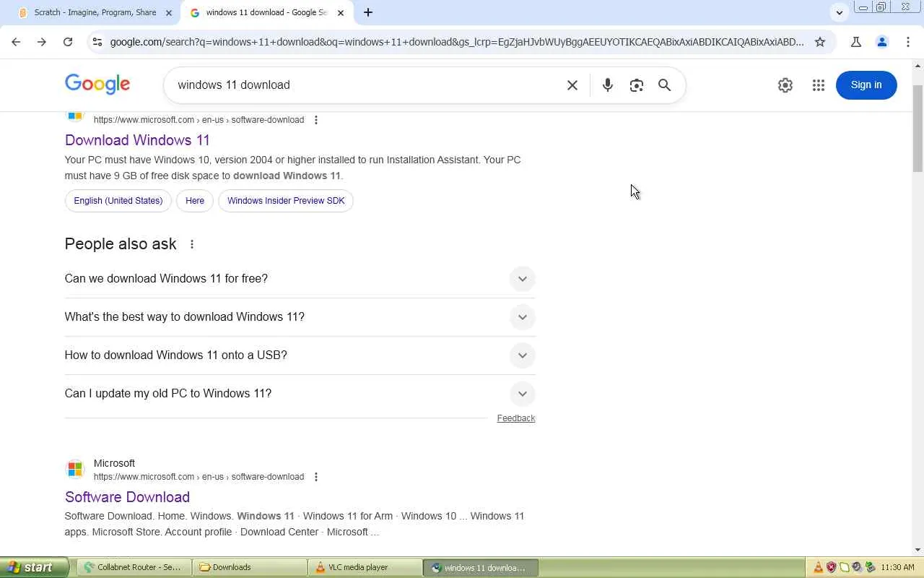Open more options for Software Download result
This screenshot has height=578, width=924.
[x=316, y=477]
